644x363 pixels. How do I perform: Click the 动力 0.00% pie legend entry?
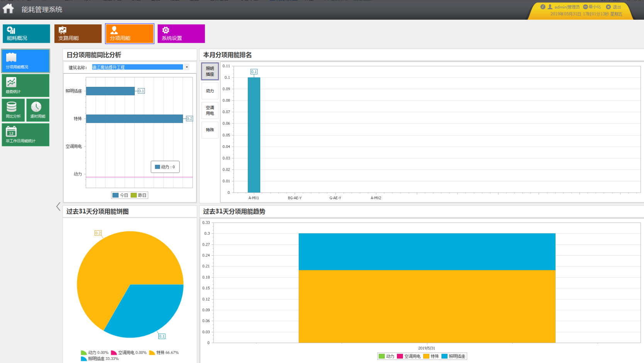point(95,353)
